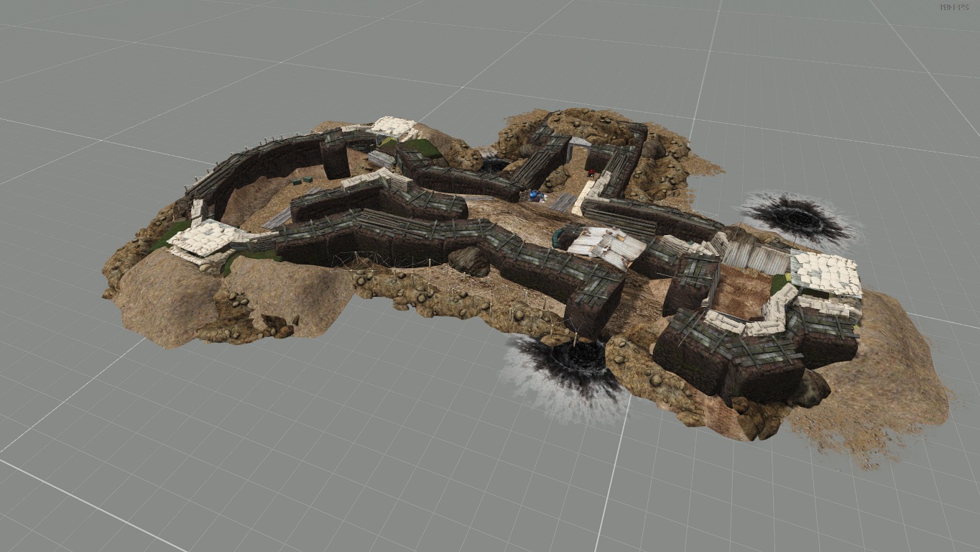The image size is (980, 552).
Task: Click the FPS counter readout in the viewport corner
Action: click(x=956, y=8)
